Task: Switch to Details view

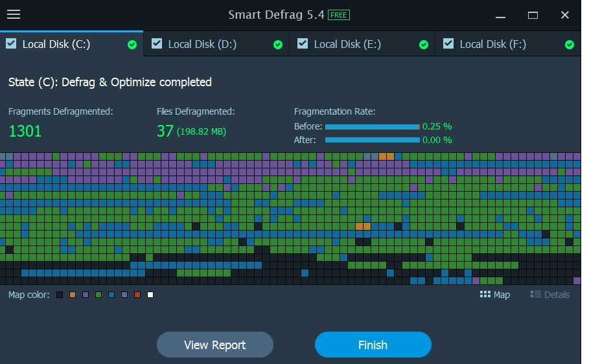Action: pyautogui.click(x=550, y=295)
